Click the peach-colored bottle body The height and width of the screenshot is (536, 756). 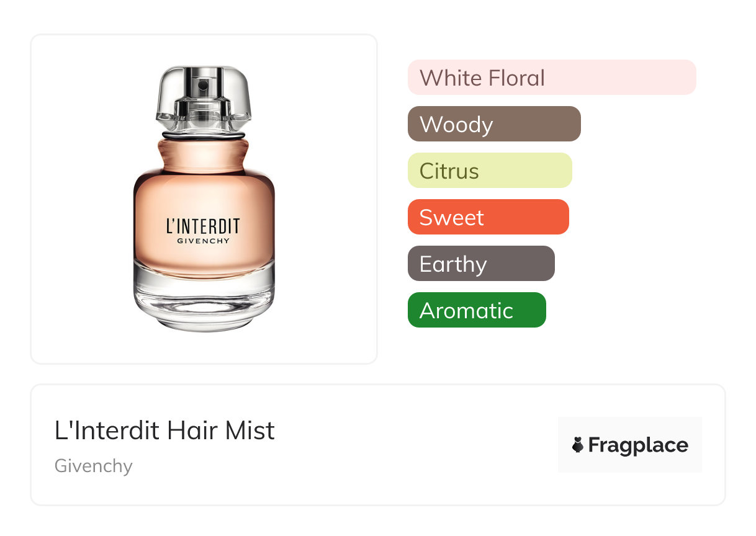pyautogui.click(x=204, y=211)
